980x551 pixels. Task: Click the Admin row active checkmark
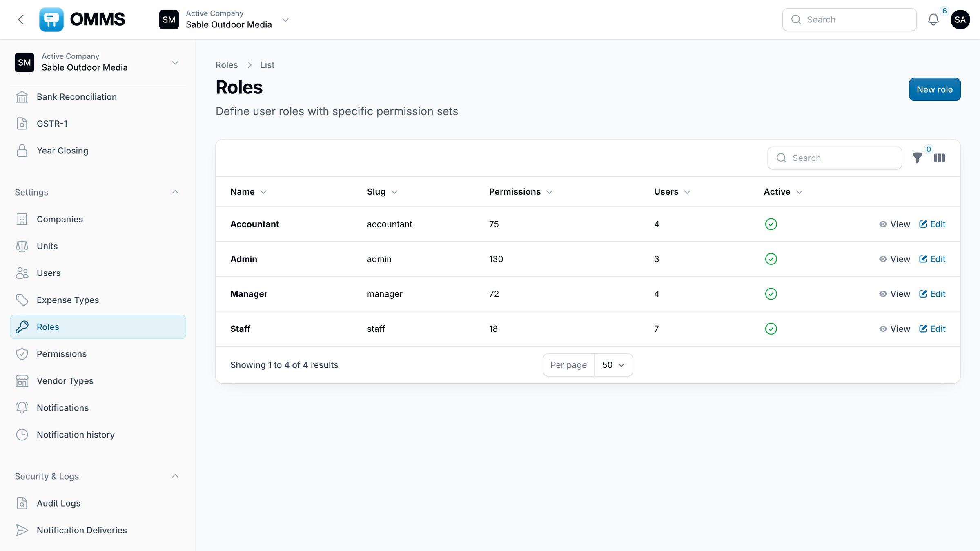click(x=771, y=259)
